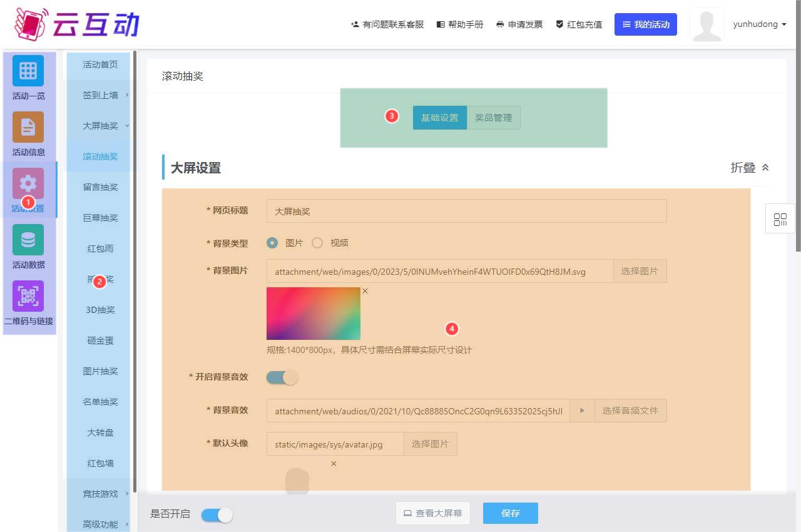Open the 二维码与链接 QR code icon
The height and width of the screenshot is (532, 801).
(28, 296)
